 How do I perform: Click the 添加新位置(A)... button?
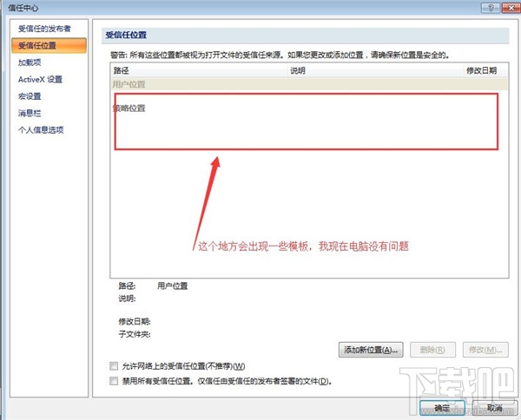[371, 350]
